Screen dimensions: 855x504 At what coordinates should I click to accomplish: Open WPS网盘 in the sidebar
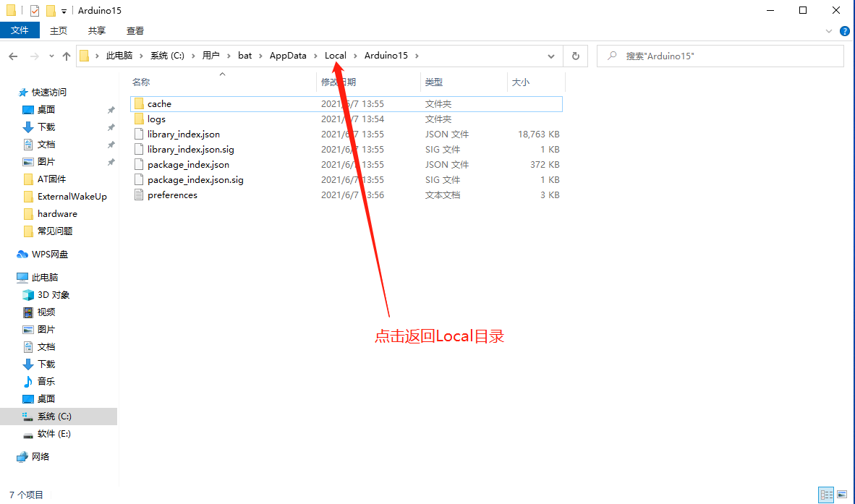click(x=43, y=255)
